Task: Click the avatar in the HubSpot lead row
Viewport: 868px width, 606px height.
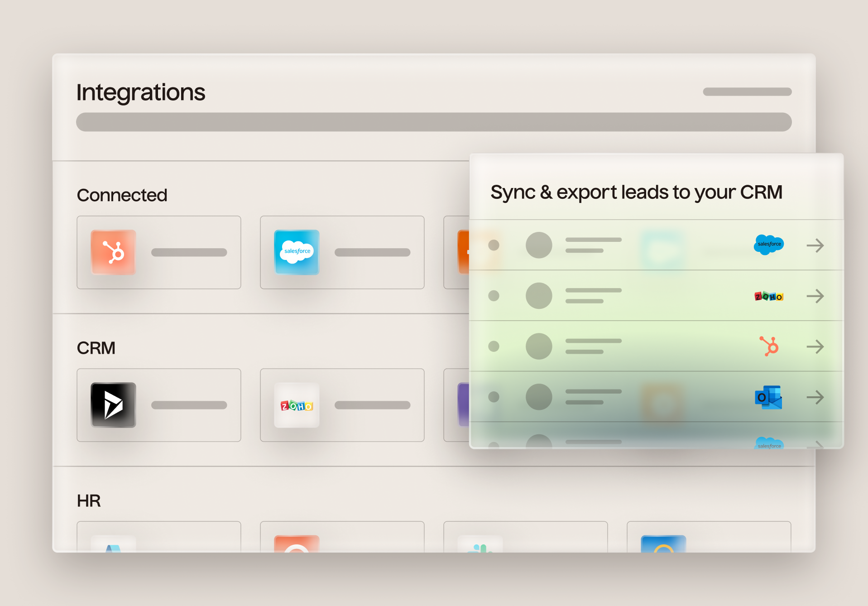Action: point(539,346)
